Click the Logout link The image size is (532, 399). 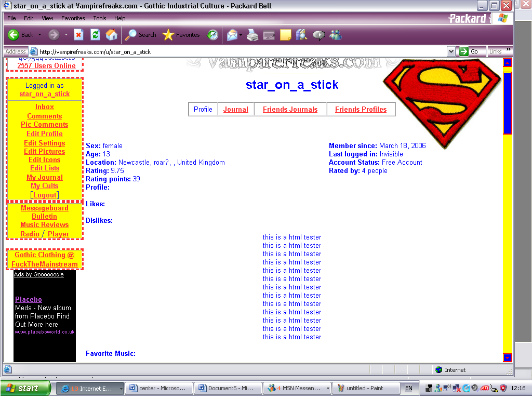[x=45, y=195]
